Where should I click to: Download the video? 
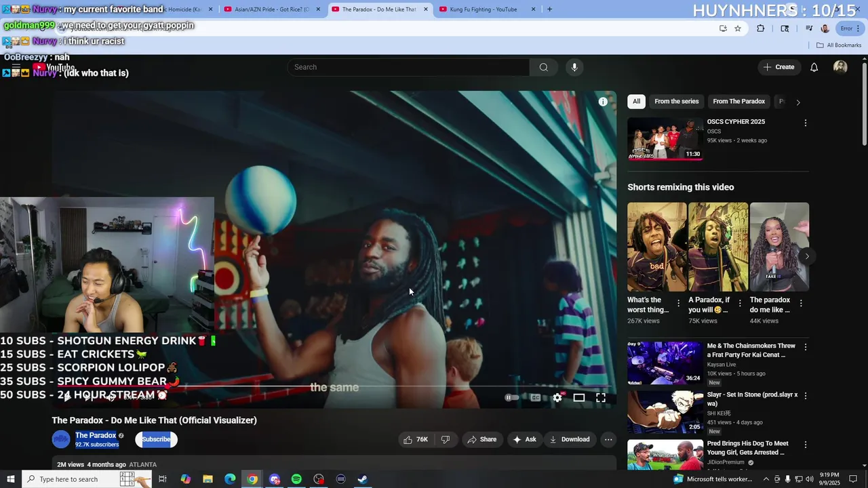tap(570, 439)
